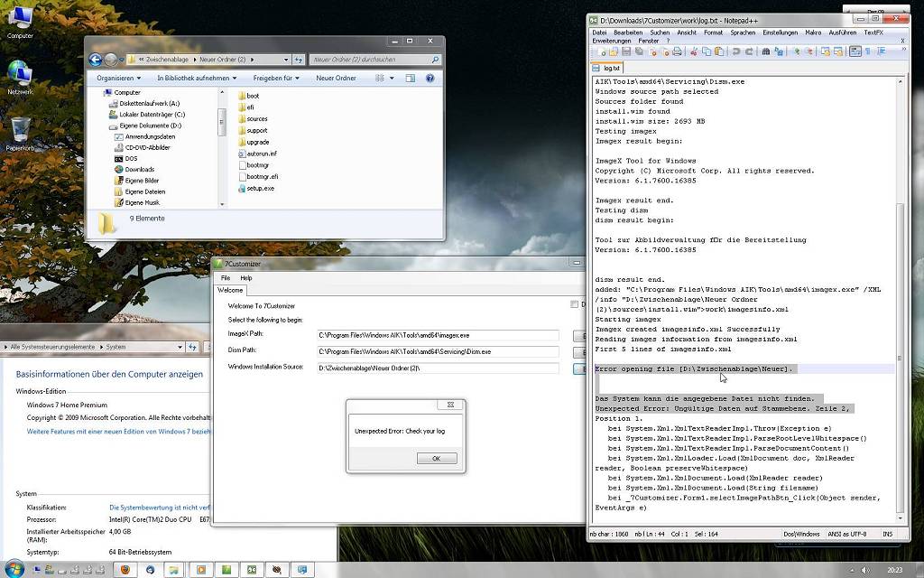Click Neuer Ordner button in Explorer toolbar
Viewport: 924px width, 578px height.
[336, 78]
